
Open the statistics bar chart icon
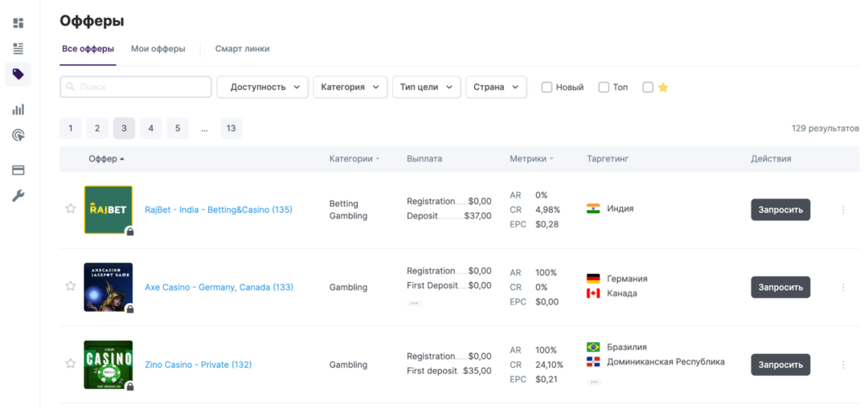(x=18, y=109)
